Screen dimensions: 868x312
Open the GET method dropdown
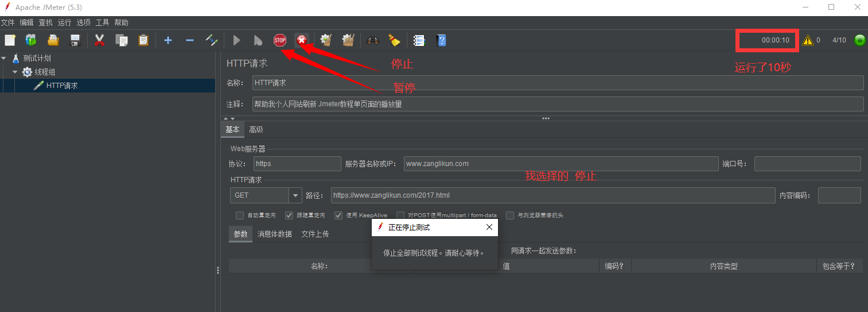click(295, 195)
